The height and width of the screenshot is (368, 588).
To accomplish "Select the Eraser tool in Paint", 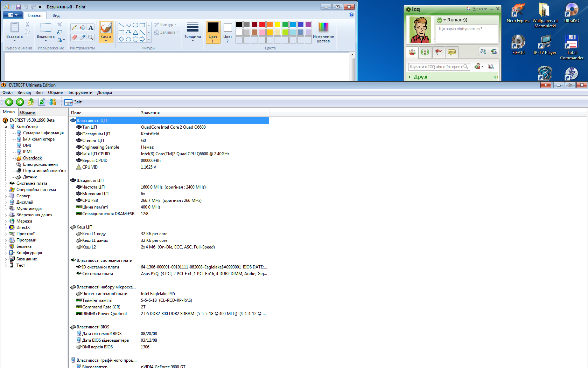I will click(x=74, y=37).
